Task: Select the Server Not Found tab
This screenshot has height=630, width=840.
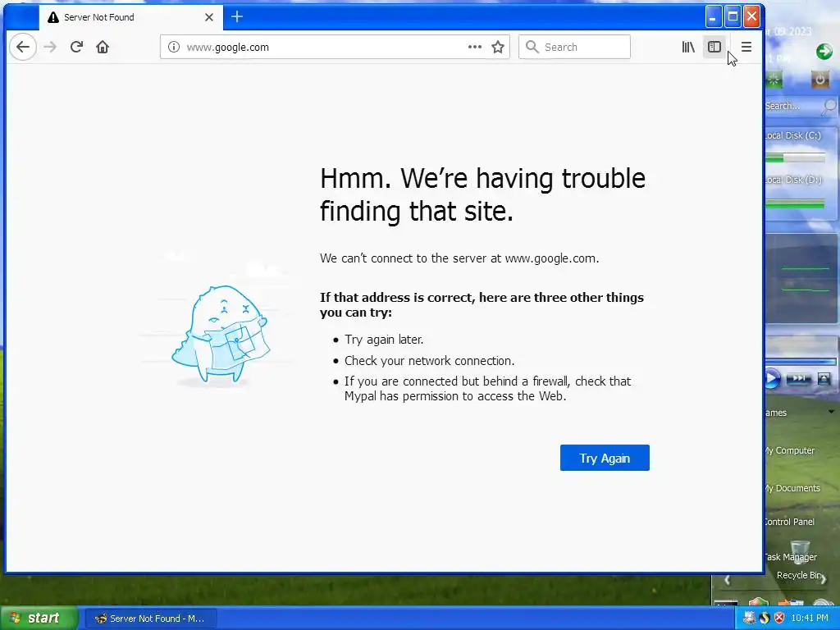Action: point(130,17)
